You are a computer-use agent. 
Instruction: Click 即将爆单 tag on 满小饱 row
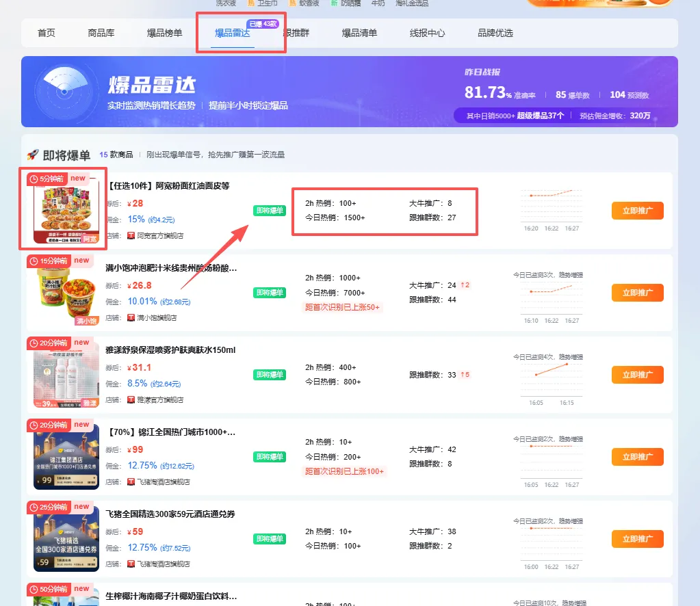269,293
